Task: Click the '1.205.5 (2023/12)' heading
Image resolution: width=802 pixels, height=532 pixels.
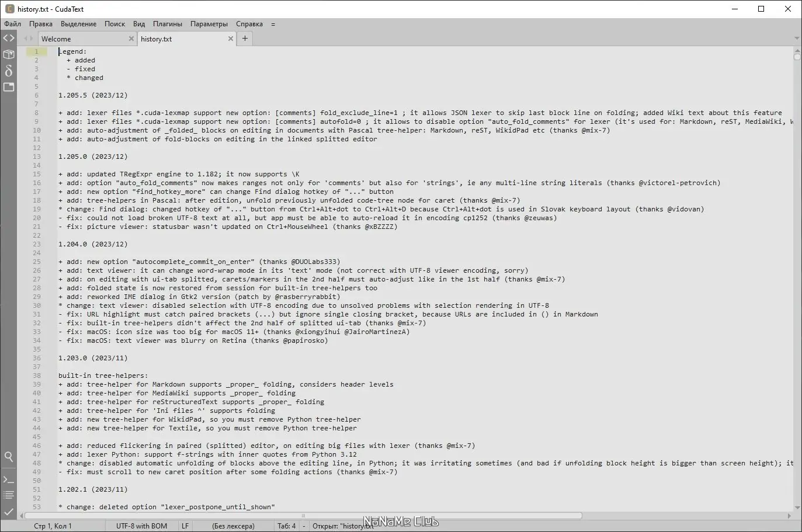Action: tap(93, 95)
